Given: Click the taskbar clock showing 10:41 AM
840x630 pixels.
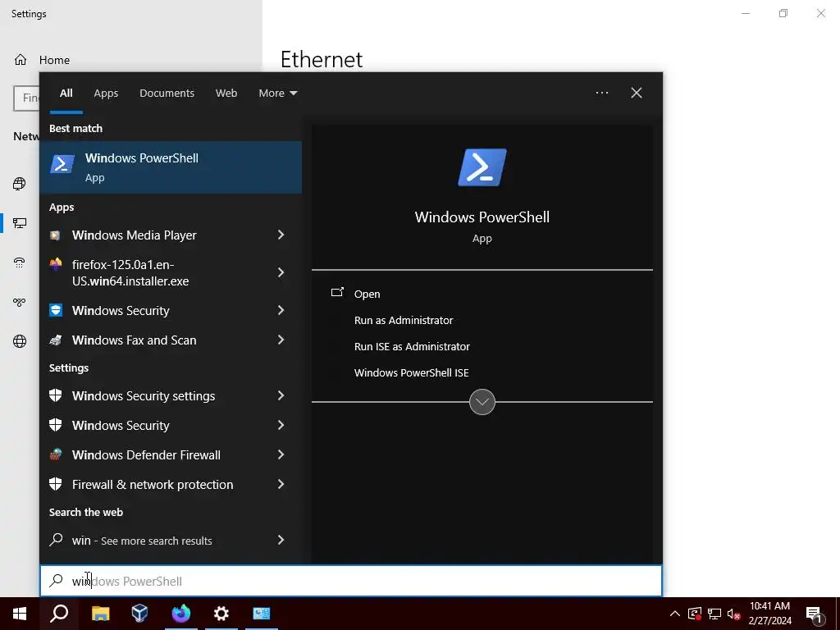Looking at the screenshot, I should click(x=769, y=614).
